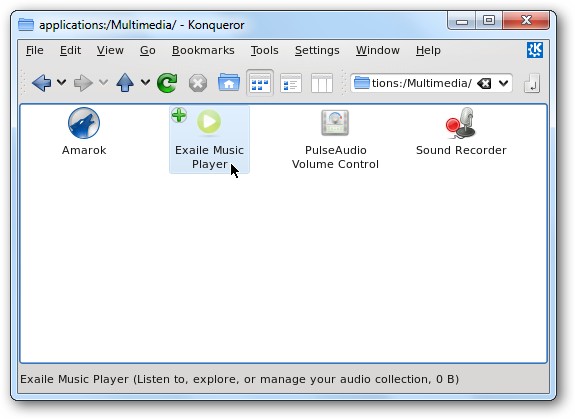Click the Go enter icon beside location bar
575x419 pixels.
532,83
